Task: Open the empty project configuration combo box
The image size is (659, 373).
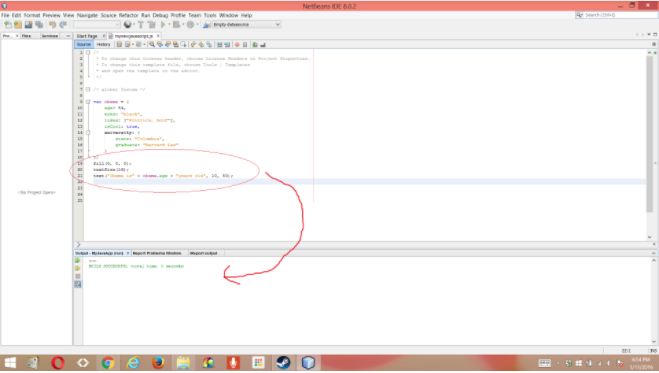Action: (x=97, y=25)
